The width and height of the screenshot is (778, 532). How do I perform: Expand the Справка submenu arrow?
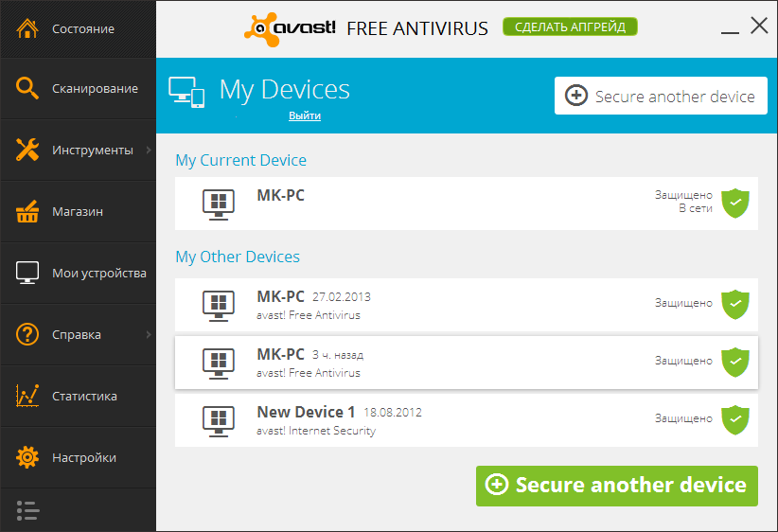[149, 334]
